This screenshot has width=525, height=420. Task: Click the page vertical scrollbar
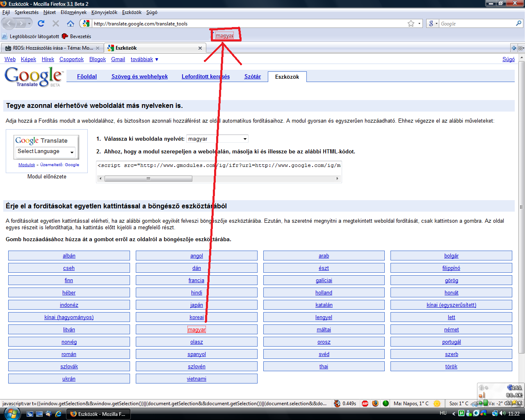tap(522, 207)
